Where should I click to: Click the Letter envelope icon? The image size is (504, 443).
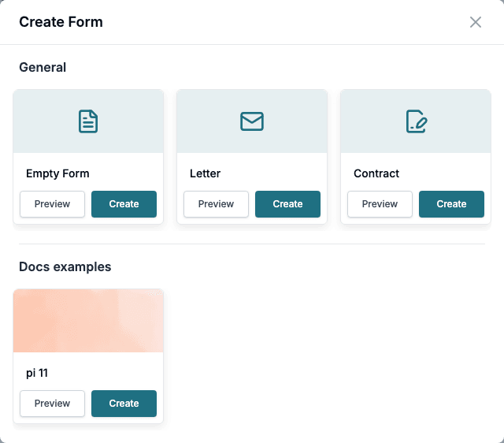point(252,121)
